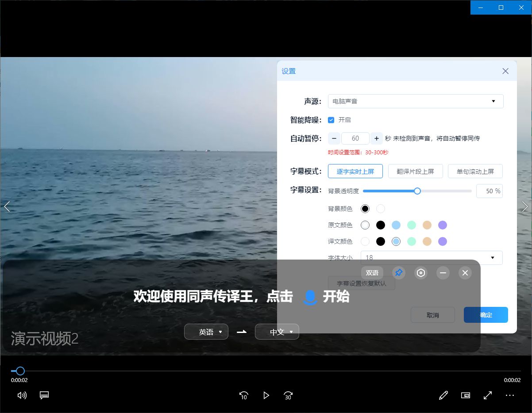The image size is (532, 413).
Task: Pick mint green 原文颜色 swatch
Action: pyautogui.click(x=412, y=225)
